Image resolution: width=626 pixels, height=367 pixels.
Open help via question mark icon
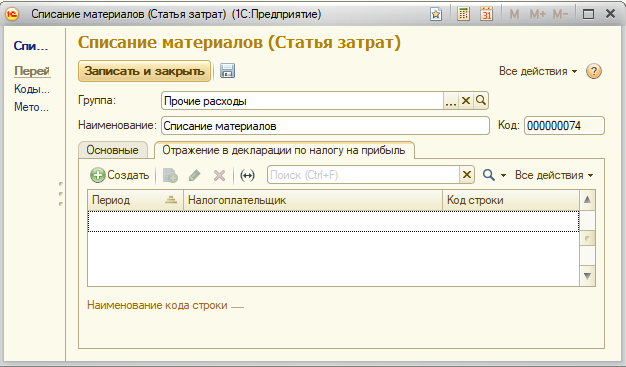[x=594, y=71]
